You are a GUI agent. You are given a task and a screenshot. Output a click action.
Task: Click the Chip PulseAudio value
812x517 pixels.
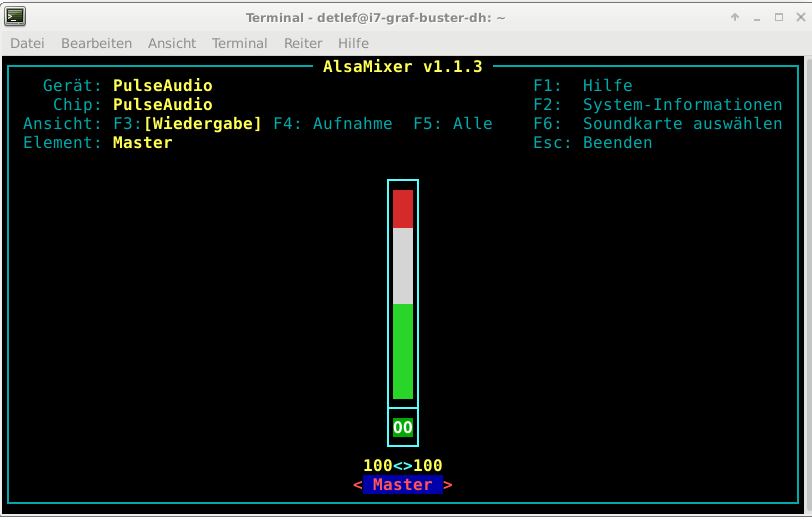point(163,105)
